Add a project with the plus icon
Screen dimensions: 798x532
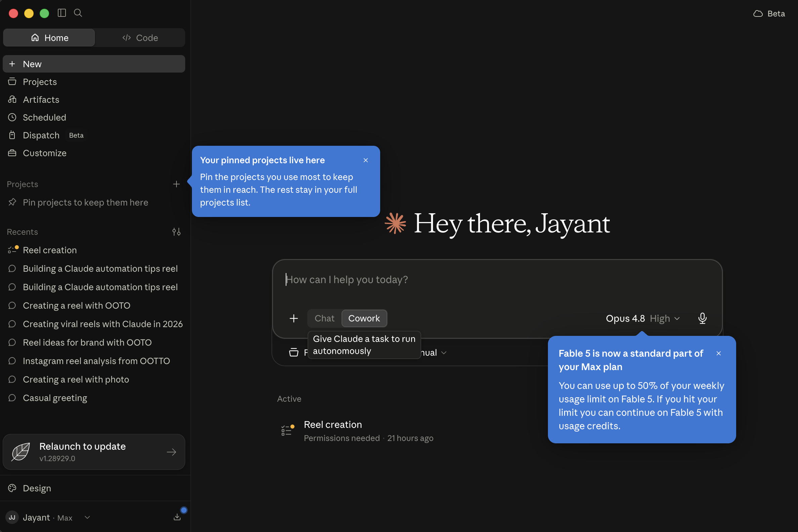[x=176, y=184]
